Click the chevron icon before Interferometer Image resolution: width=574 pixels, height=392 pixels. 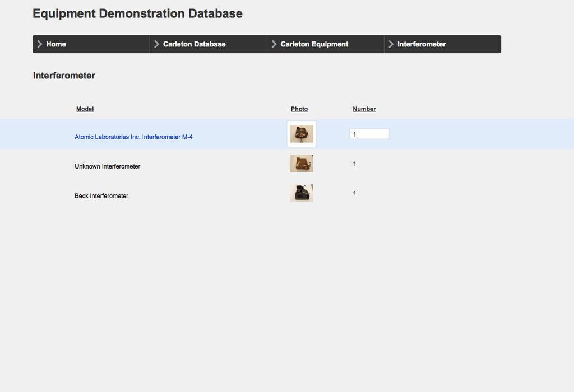tap(391, 44)
